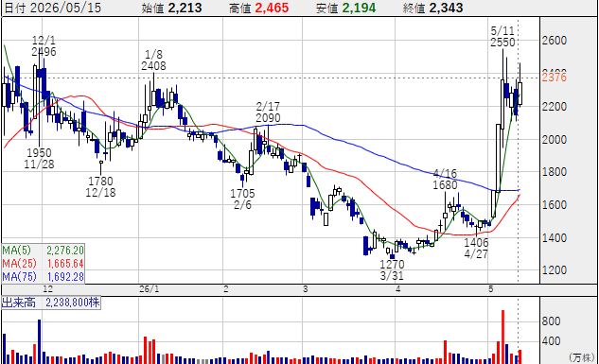Click the 26/1 month axis label

coord(150,289)
